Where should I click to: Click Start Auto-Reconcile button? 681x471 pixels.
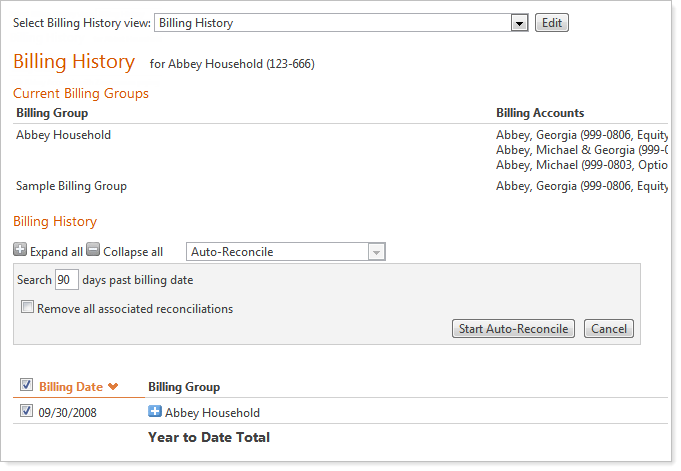click(513, 329)
